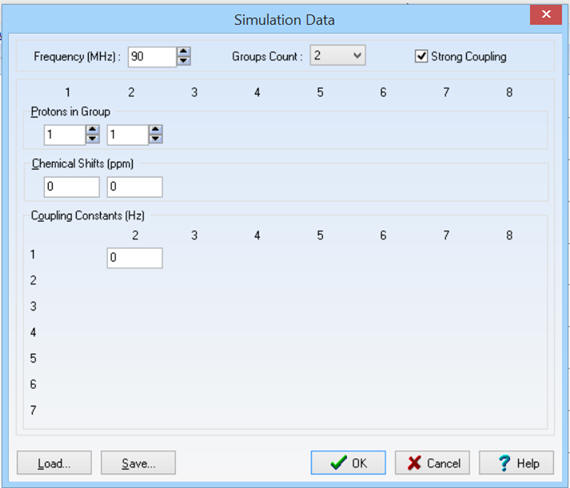
Task: Click the Save... button
Action: 138,463
